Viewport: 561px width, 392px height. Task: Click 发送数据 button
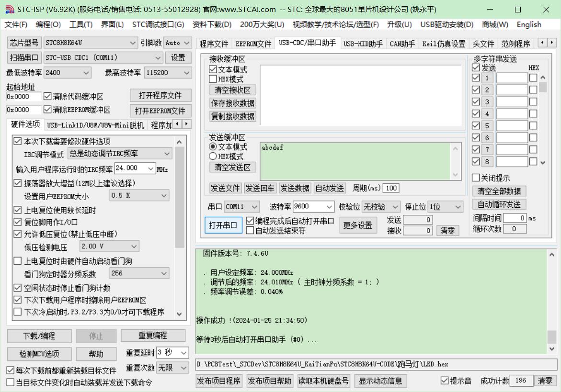click(x=295, y=188)
